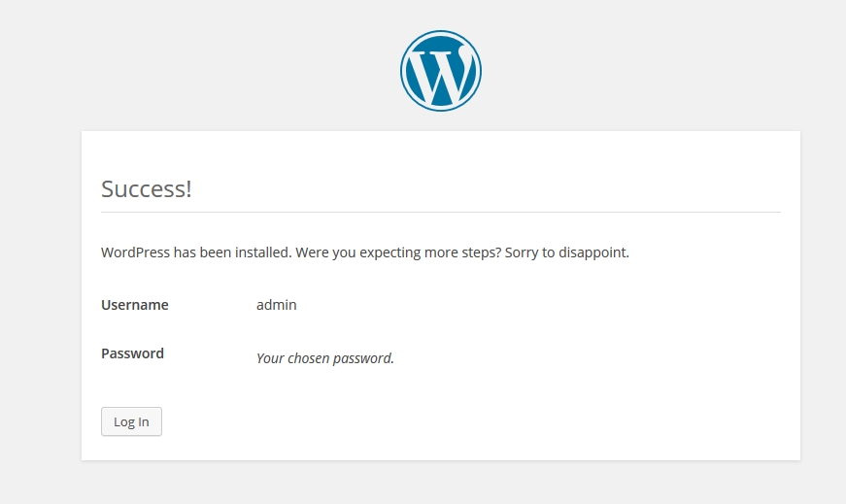Click the Success! heading
The width and height of the screenshot is (846, 504).
(x=147, y=188)
